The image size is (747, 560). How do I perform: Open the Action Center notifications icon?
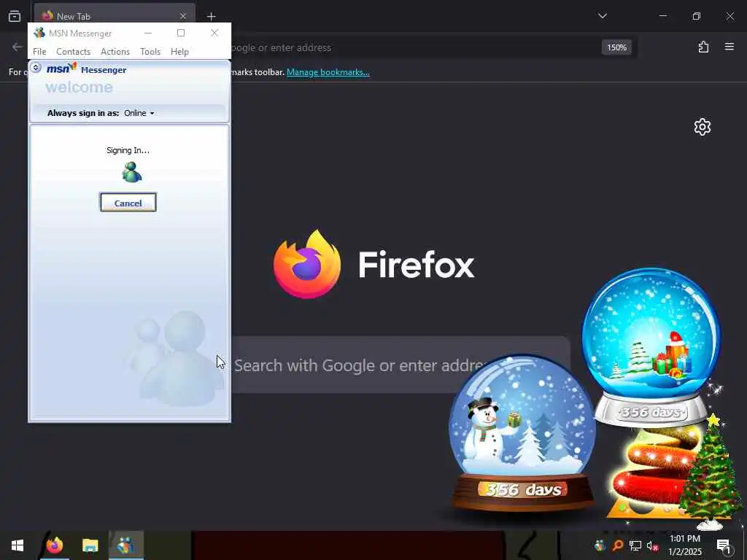click(724, 545)
